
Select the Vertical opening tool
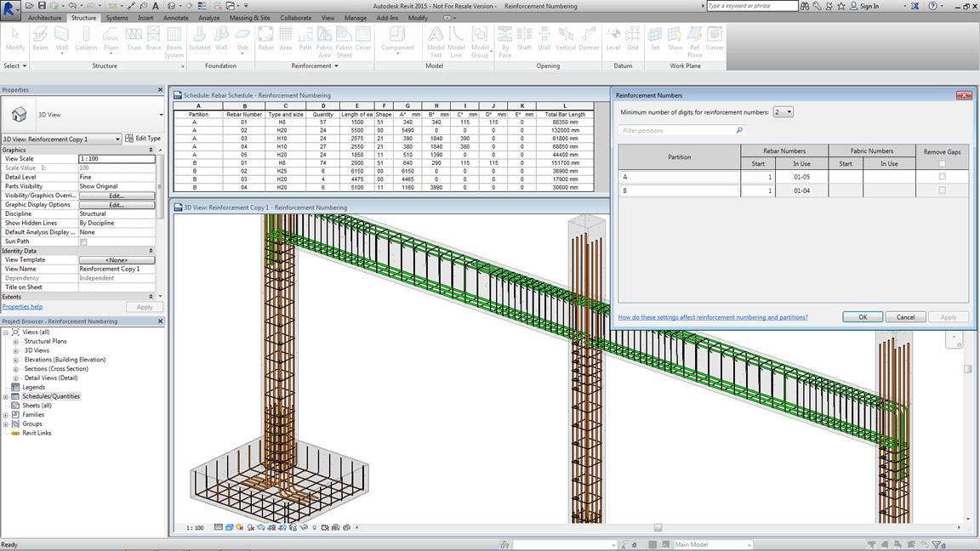coord(565,39)
